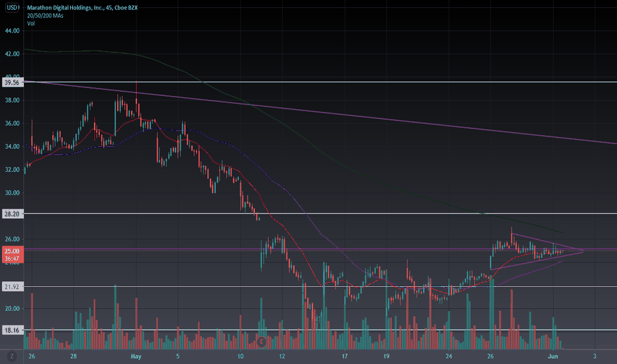Click the 28 date label on time axis

[73, 357]
